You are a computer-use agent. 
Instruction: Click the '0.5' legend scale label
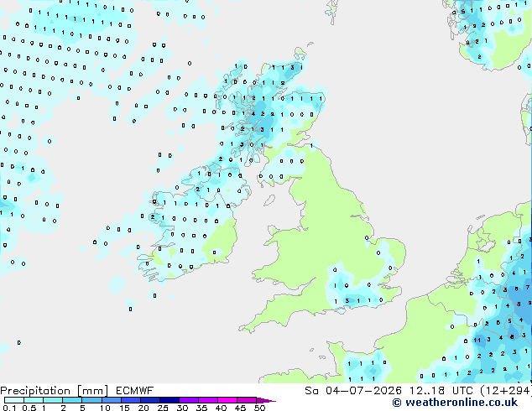coord(29,408)
